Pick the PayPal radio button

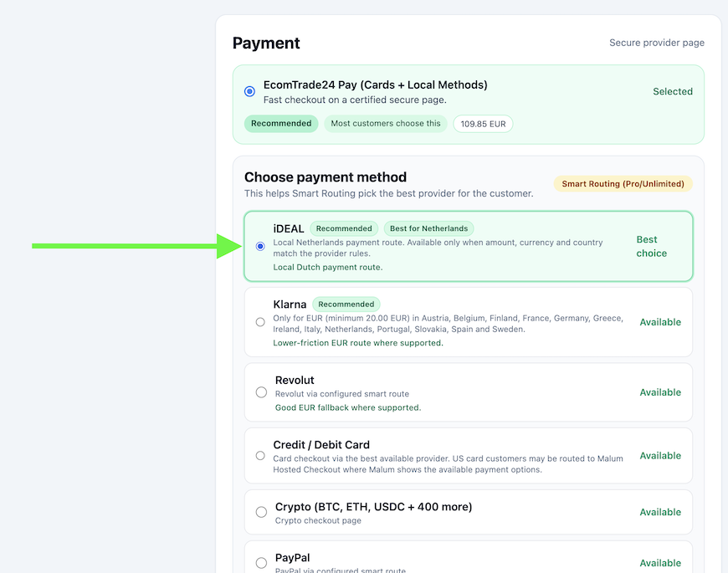click(261, 563)
